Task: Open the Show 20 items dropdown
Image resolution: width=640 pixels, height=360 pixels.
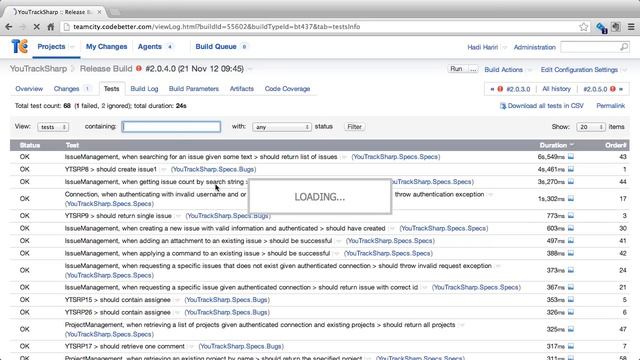Action: click(x=591, y=127)
